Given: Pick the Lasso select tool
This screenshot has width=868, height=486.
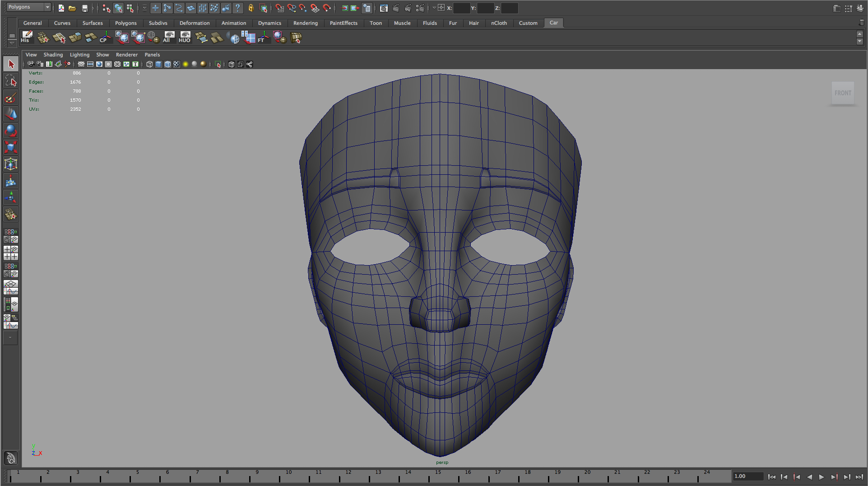Looking at the screenshot, I should 11,81.
